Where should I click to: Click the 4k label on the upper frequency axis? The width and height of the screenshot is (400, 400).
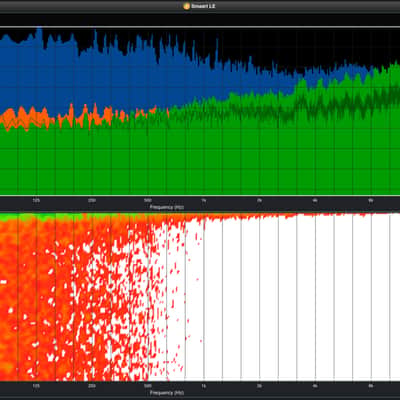pos(315,201)
